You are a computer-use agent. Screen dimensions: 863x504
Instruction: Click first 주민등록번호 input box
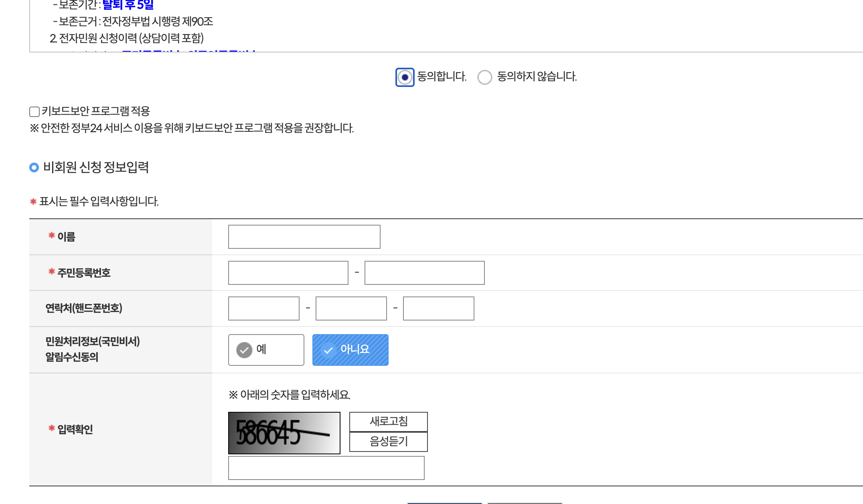coord(288,273)
